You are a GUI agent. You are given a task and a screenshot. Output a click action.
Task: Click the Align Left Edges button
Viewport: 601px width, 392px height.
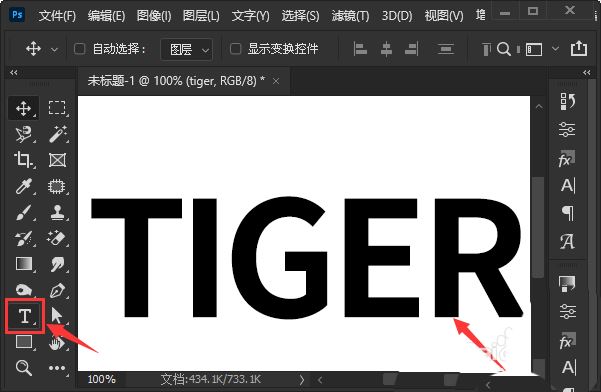point(360,49)
